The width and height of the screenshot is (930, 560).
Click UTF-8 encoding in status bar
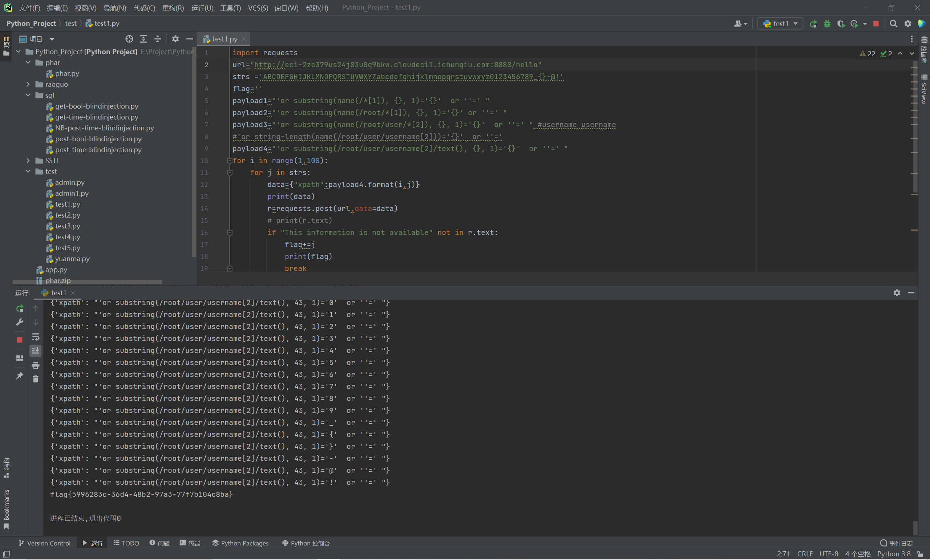[x=829, y=554]
